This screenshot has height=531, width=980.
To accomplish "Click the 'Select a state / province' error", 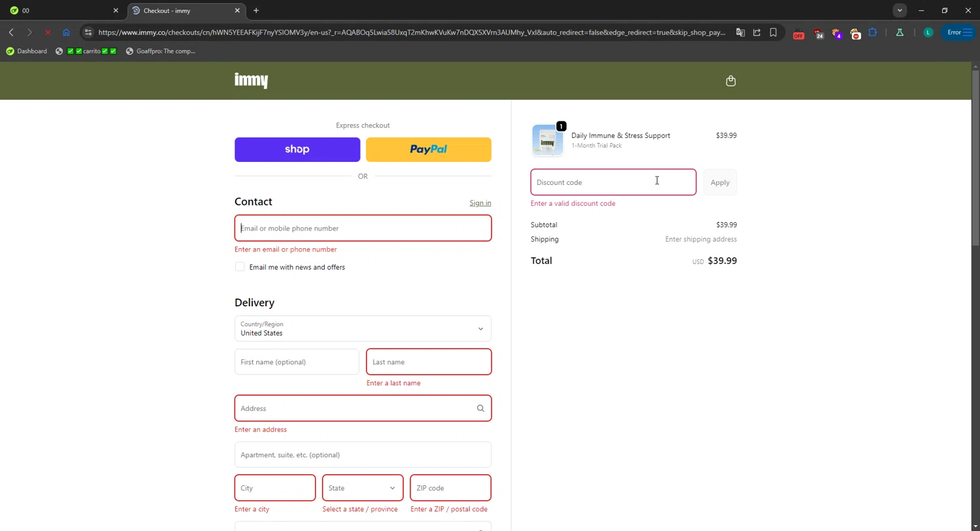I will (360, 509).
